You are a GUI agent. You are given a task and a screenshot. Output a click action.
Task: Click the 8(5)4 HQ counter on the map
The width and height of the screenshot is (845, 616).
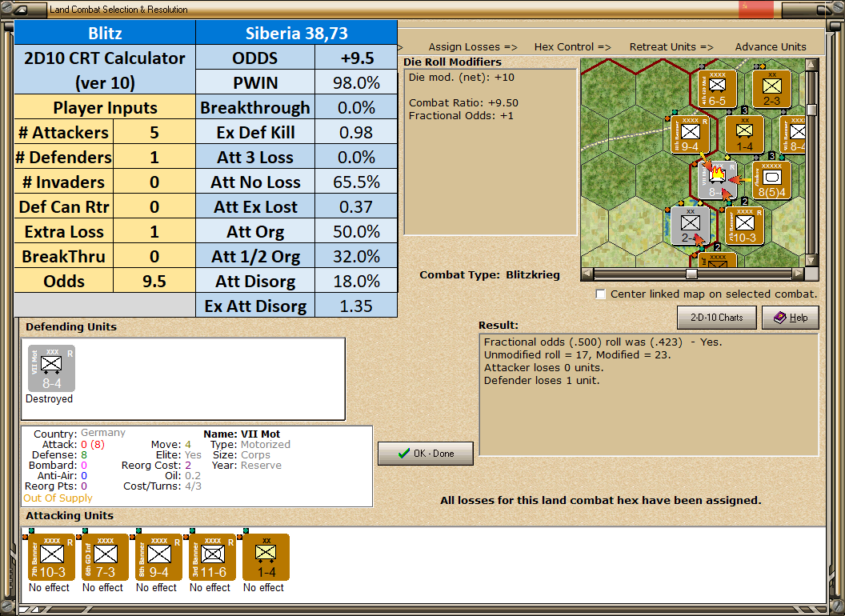pos(771,181)
